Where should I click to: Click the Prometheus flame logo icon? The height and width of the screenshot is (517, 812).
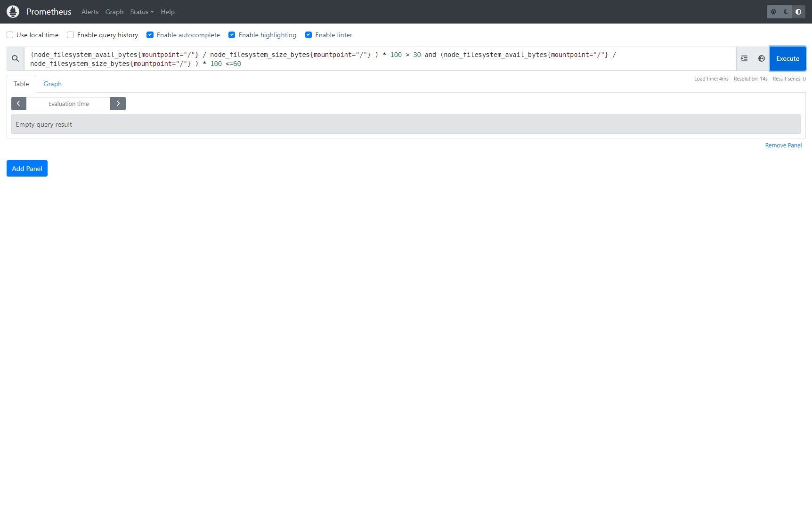point(13,12)
